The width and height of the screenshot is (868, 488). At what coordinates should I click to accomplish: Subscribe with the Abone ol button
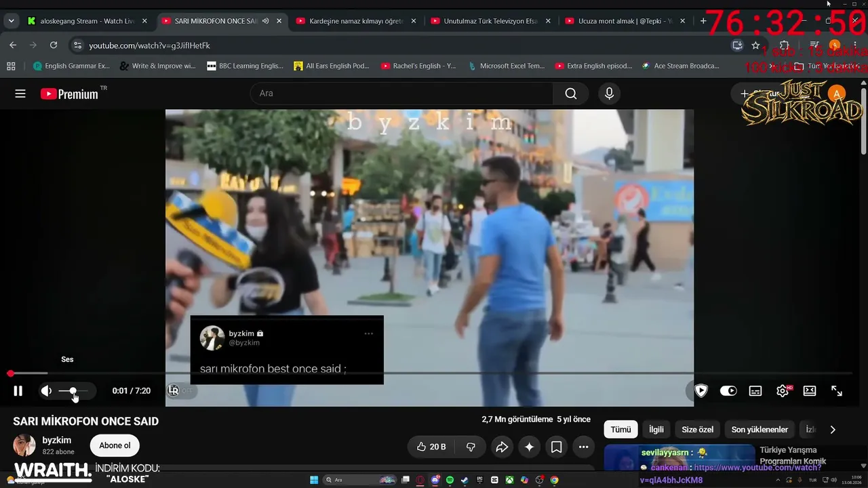click(x=115, y=445)
